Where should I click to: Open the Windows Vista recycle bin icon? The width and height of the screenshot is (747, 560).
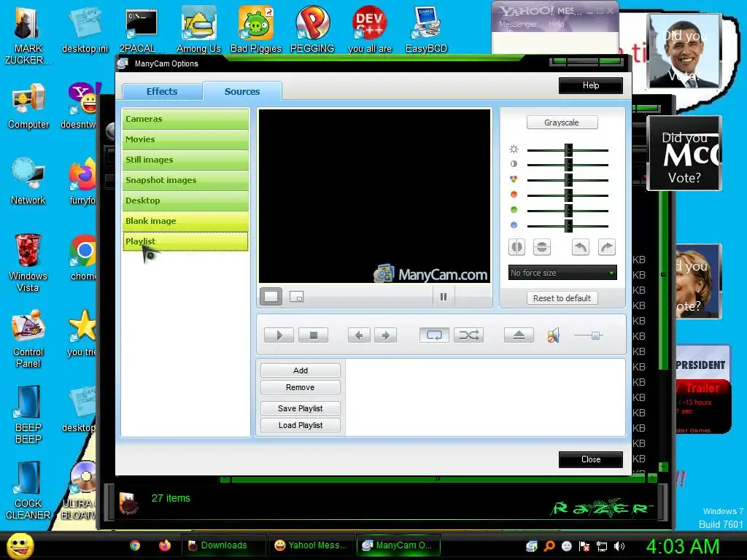(28, 262)
